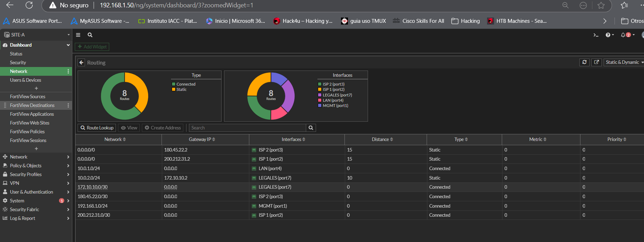Screen dimensions: 644x242
Task: Open the help question mark menu
Action: click(x=608, y=35)
